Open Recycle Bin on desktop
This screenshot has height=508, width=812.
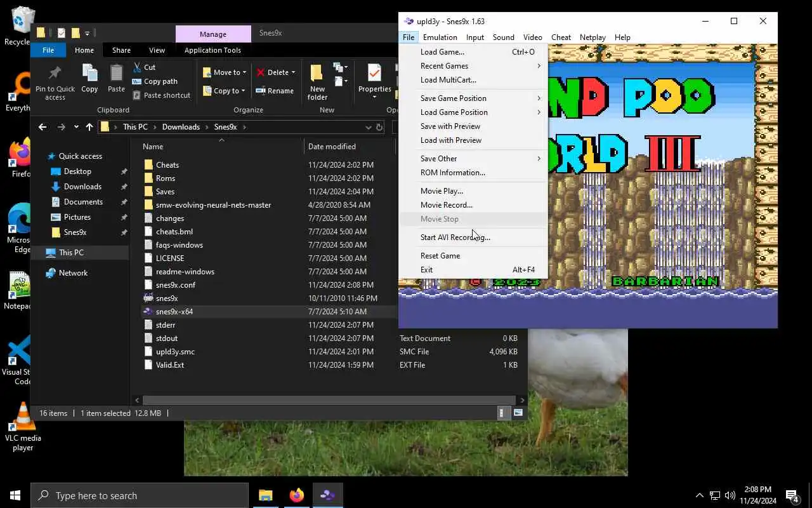pyautogui.click(x=23, y=20)
